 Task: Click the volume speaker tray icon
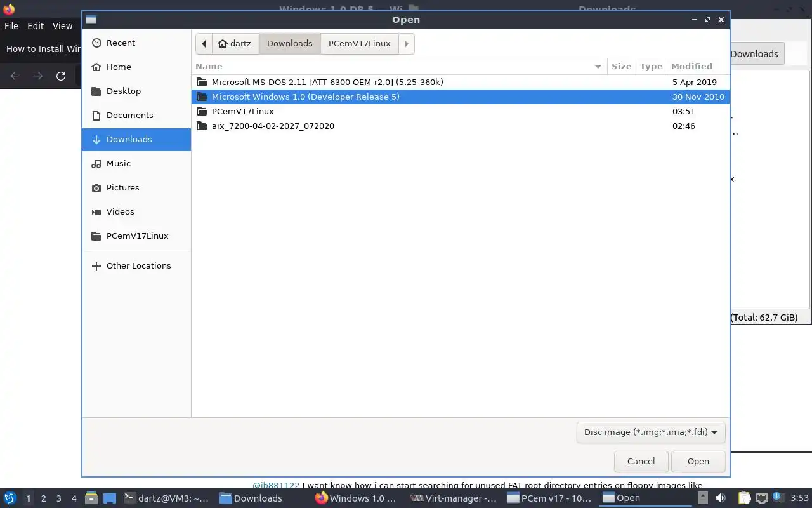coord(721,498)
